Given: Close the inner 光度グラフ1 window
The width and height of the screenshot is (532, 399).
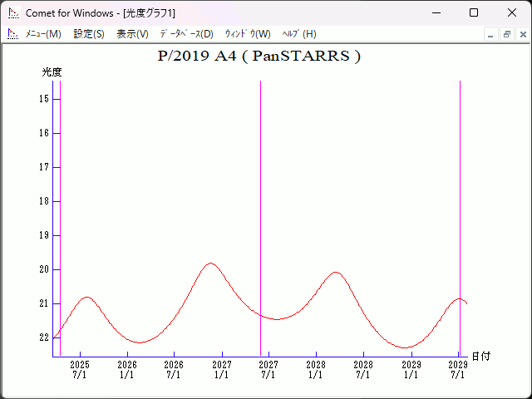Looking at the screenshot, I should click(522, 34).
